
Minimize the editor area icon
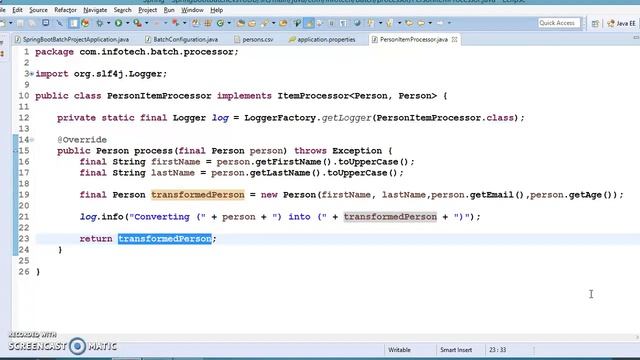(x=636, y=38)
